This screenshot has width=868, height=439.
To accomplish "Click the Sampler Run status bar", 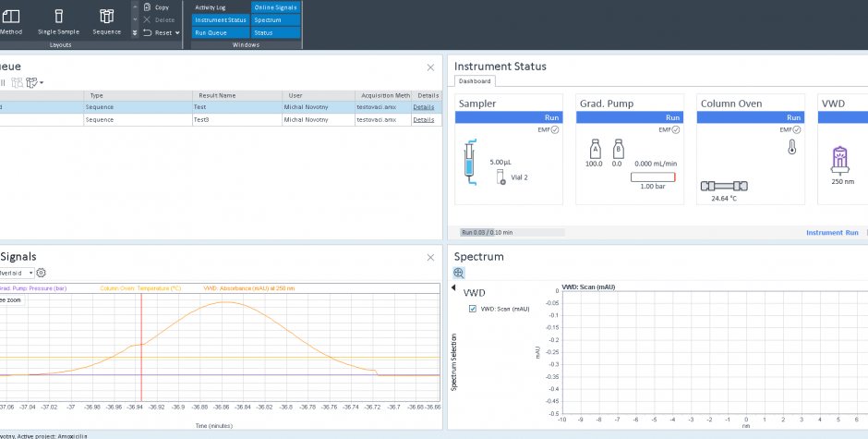I will click(508, 117).
